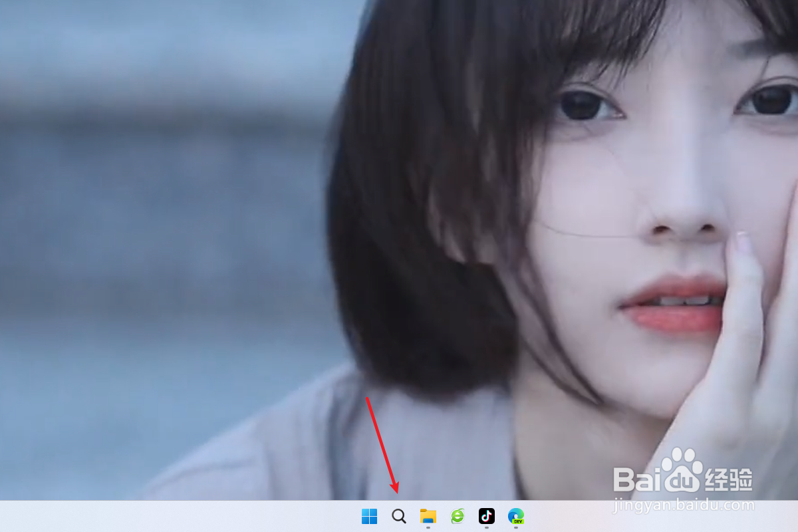This screenshot has height=532, width=798.
Task: Open the TikTok/Douyin taskbar app
Action: (x=487, y=516)
